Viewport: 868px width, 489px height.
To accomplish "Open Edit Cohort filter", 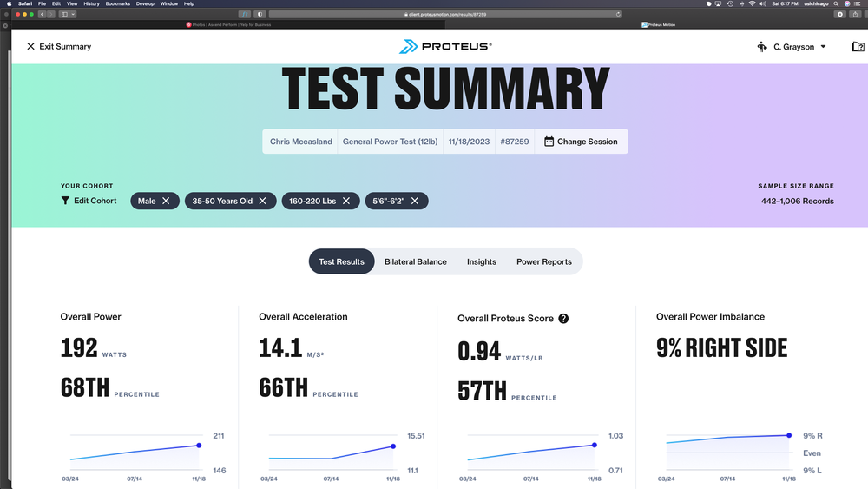I will tap(89, 201).
